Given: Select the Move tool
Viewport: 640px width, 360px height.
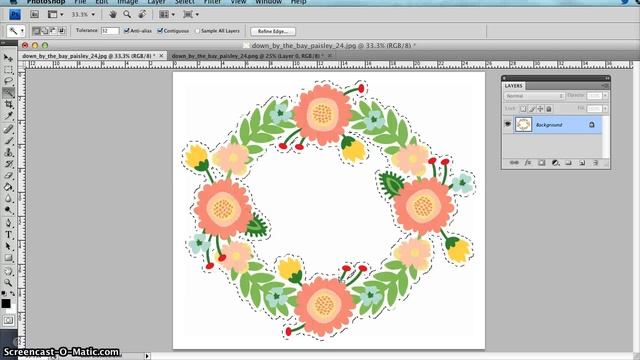Looking at the screenshot, I should click(8, 58).
